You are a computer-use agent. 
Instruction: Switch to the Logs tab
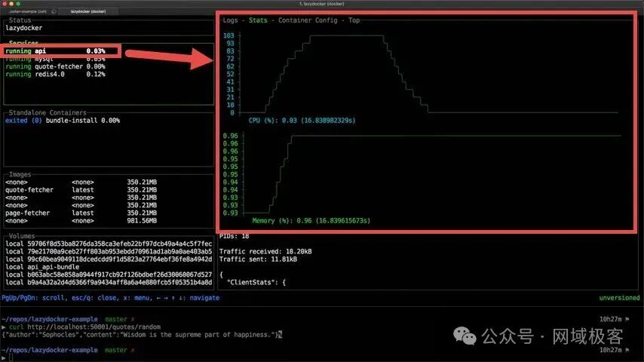point(231,20)
